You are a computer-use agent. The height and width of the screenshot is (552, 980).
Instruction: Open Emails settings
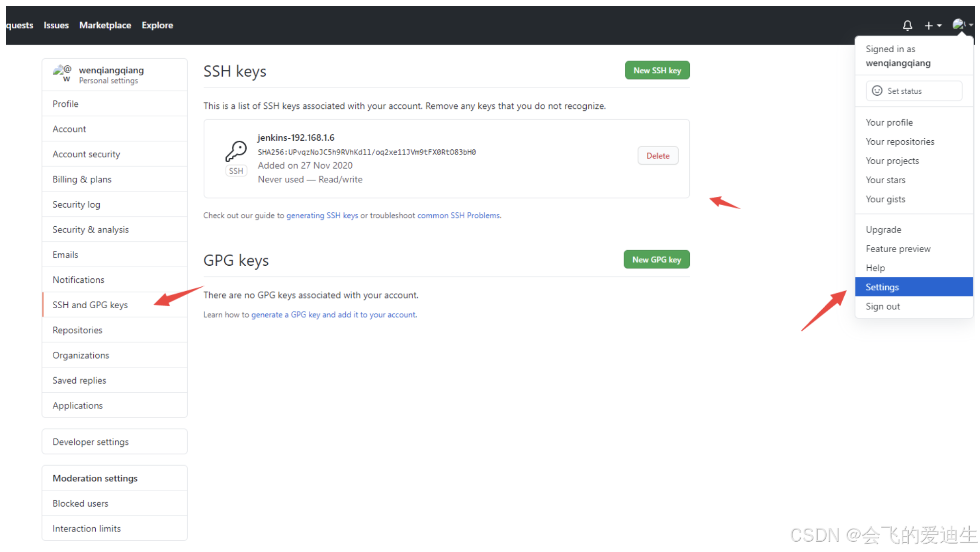(x=115, y=255)
